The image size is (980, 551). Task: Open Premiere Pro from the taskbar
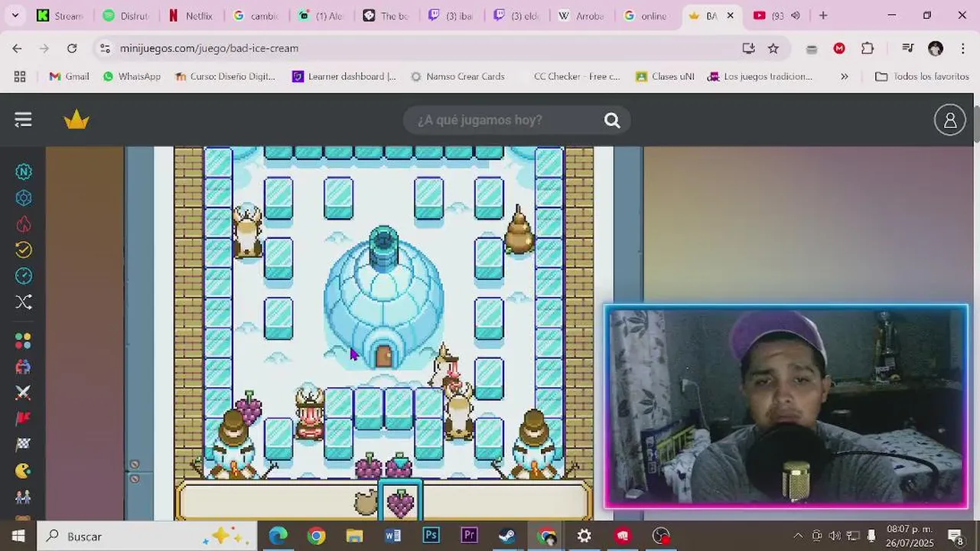pyautogui.click(x=469, y=536)
